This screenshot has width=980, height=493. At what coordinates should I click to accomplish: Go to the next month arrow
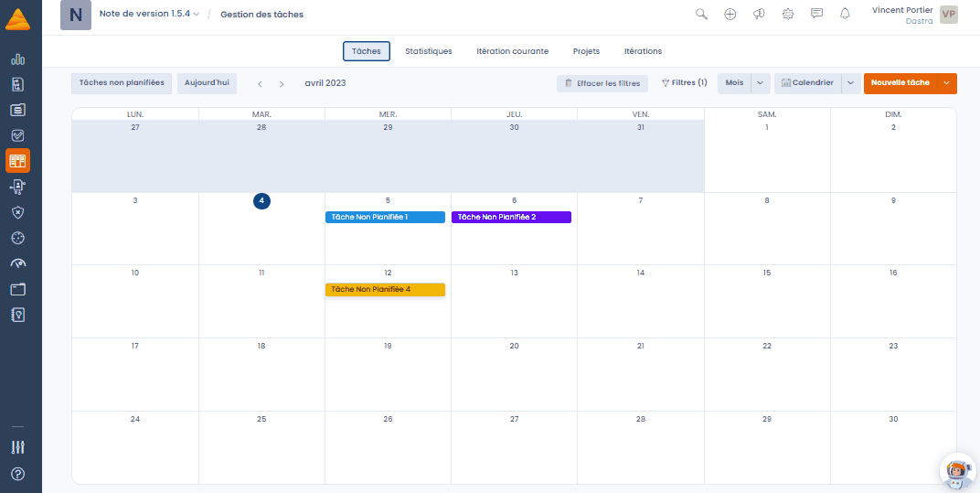tap(282, 84)
